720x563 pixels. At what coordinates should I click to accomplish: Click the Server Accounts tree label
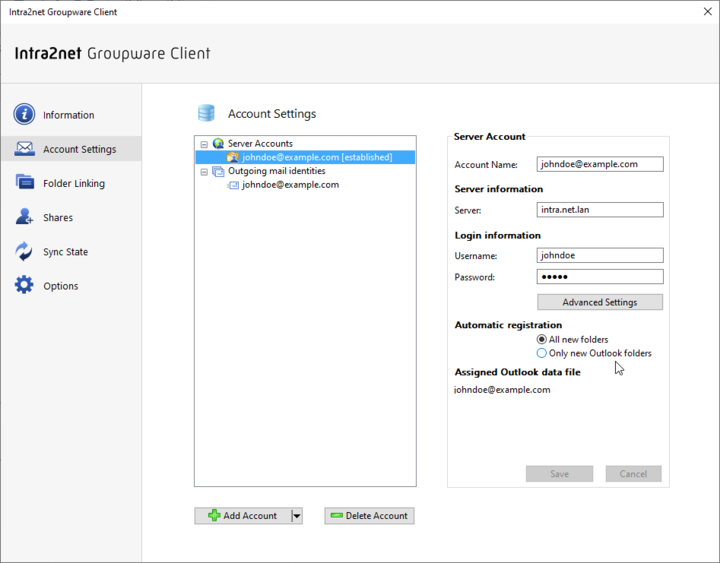point(260,143)
